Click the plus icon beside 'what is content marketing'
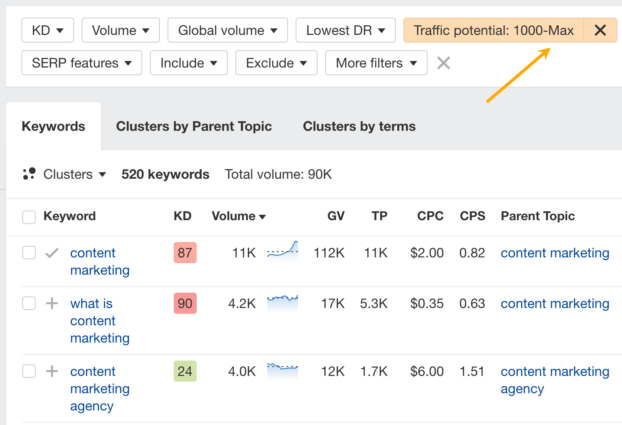This screenshot has width=622, height=425. [52, 303]
